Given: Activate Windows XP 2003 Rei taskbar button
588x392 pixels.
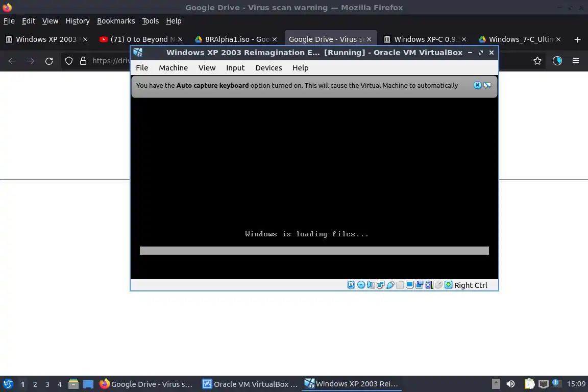Looking at the screenshot, I should tap(351, 384).
